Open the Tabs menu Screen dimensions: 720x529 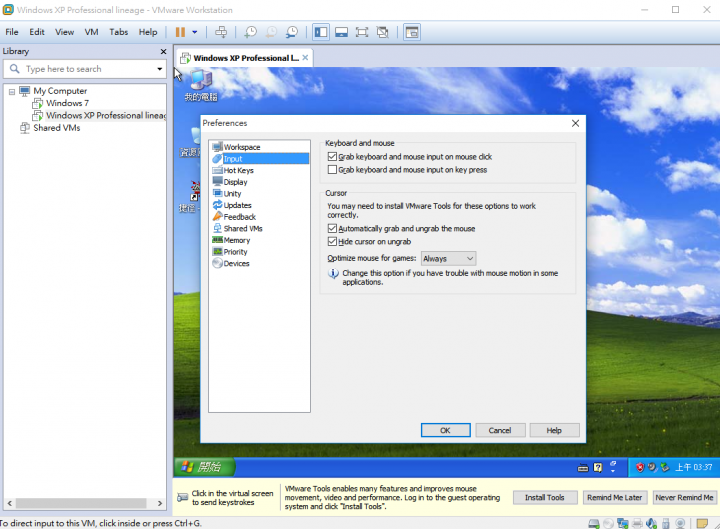click(118, 32)
